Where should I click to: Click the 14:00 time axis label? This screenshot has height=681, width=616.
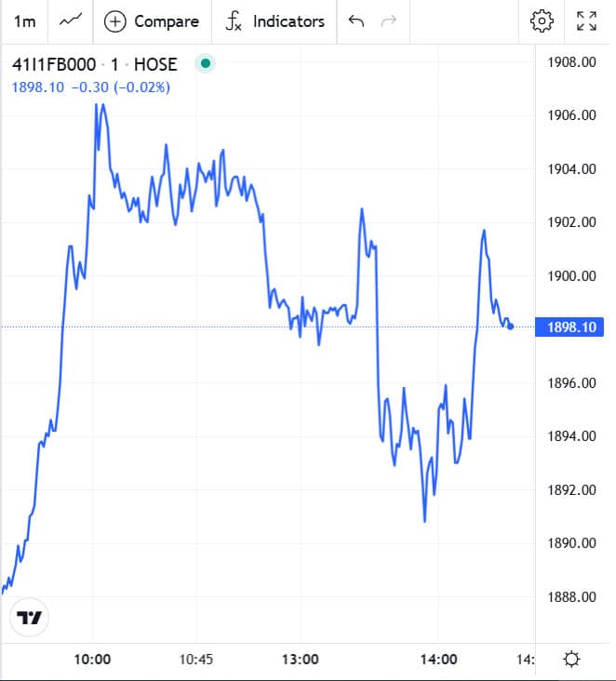point(439,660)
